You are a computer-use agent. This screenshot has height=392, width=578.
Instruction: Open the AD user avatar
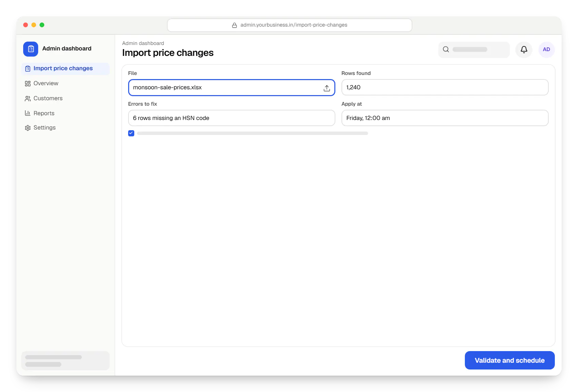coord(546,49)
